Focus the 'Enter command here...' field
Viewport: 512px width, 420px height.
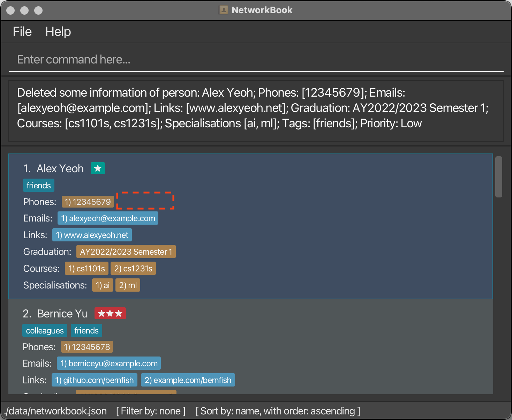click(x=256, y=60)
